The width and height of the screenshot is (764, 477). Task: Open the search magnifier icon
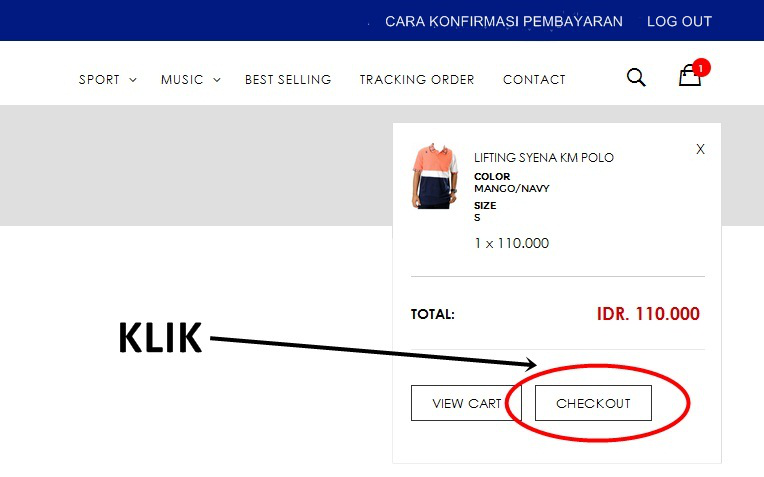pos(636,77)
